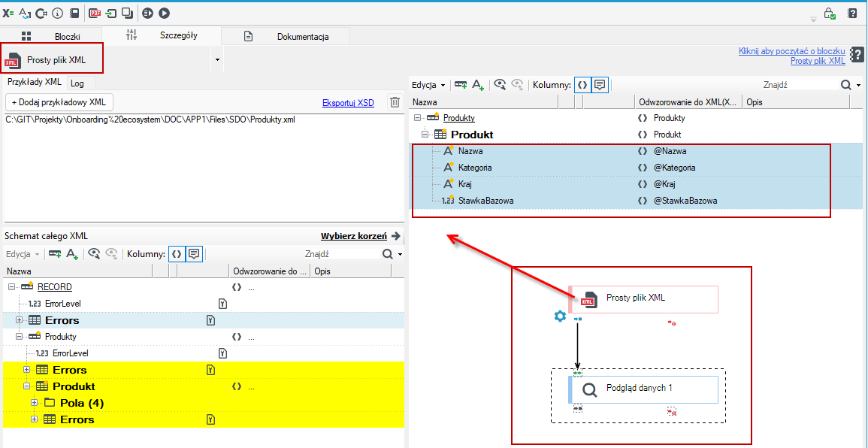Switch to the Dokumentacja tab

click(287, 37)
